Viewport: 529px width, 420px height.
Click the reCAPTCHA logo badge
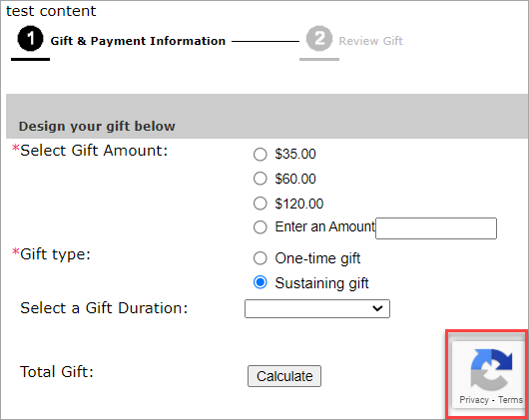(x=491, y=370)
